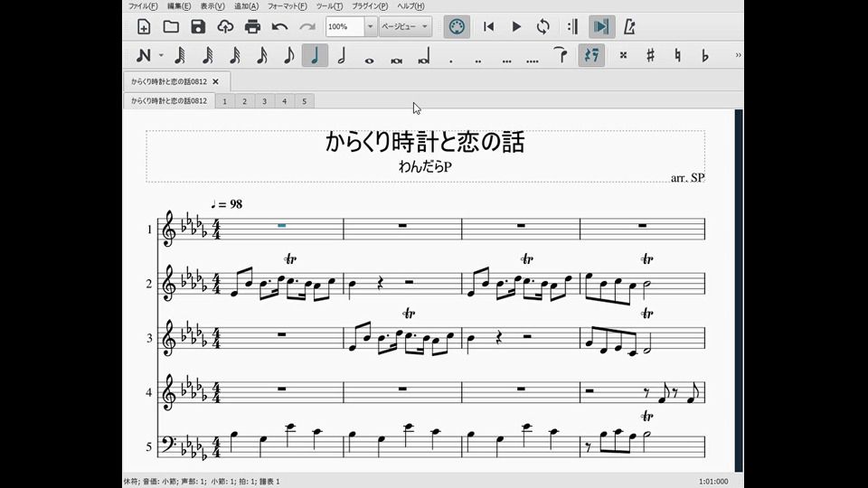
Task: Open the ヘルプ(H) menu
Action: [410, 6]
